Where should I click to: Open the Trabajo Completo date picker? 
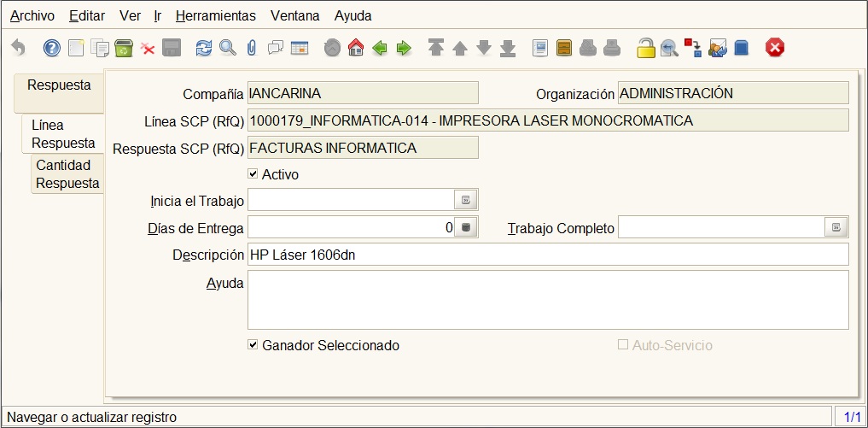[836, 227]
